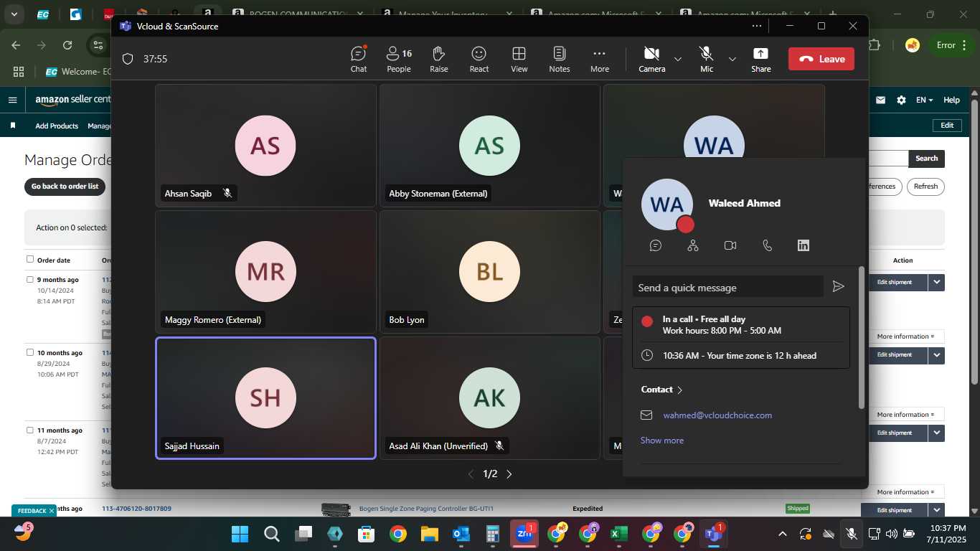
Task: Show the People participant list
Action: (x=399, y=59)
